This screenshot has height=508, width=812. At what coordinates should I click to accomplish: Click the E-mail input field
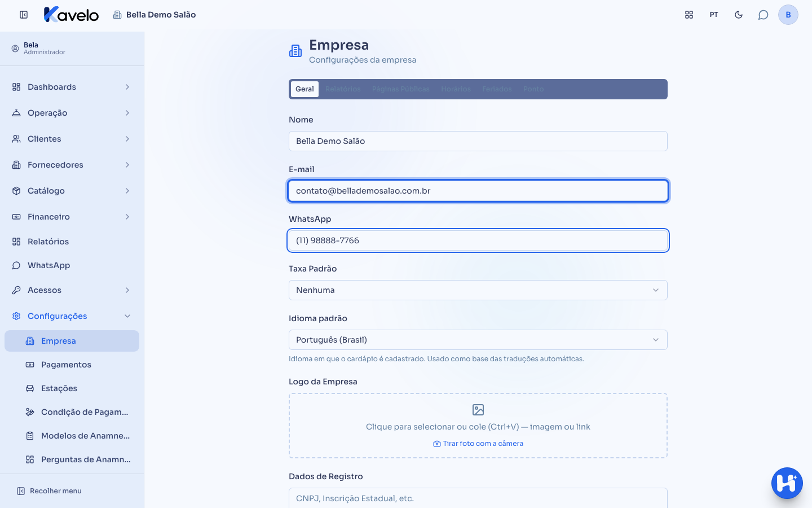click(478, 191)
